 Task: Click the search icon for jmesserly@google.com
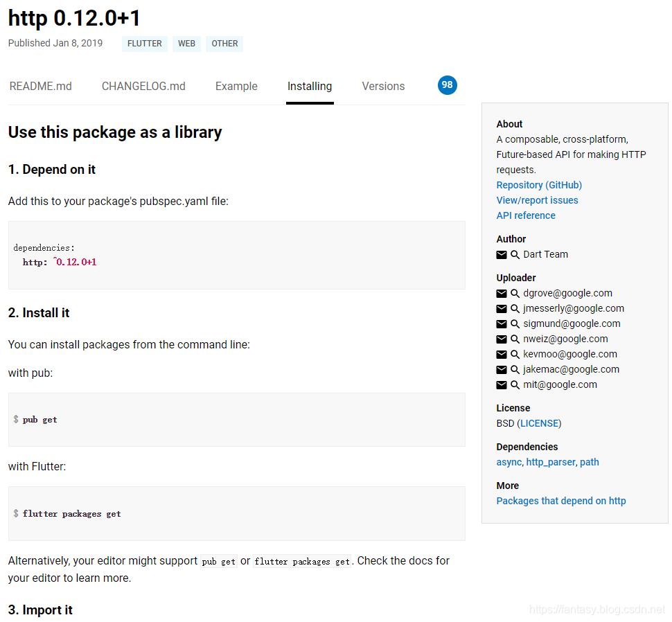click(515, 309)
